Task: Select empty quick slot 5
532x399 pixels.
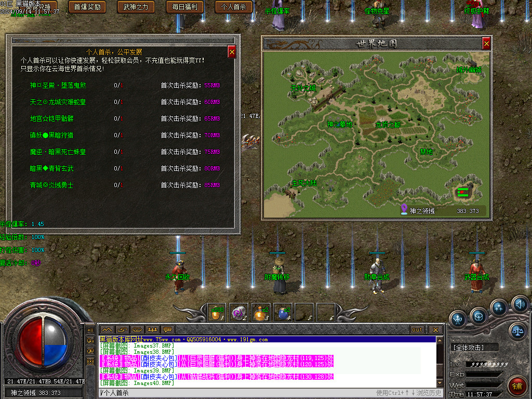Action: pos(304,312)
